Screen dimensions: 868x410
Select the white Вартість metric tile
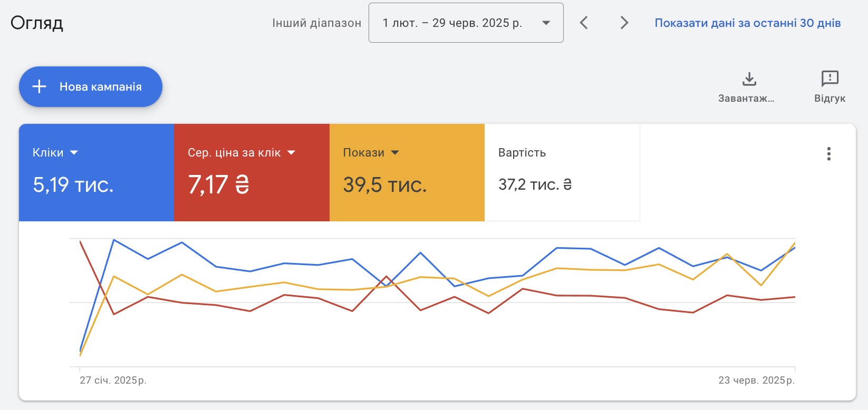(x=562, y=172)
